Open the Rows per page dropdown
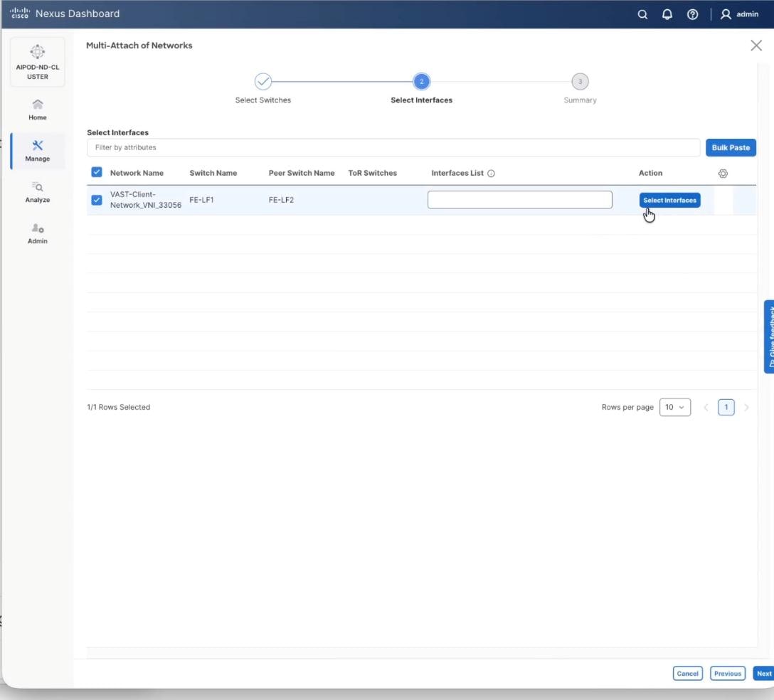 (x=674, y=408)
